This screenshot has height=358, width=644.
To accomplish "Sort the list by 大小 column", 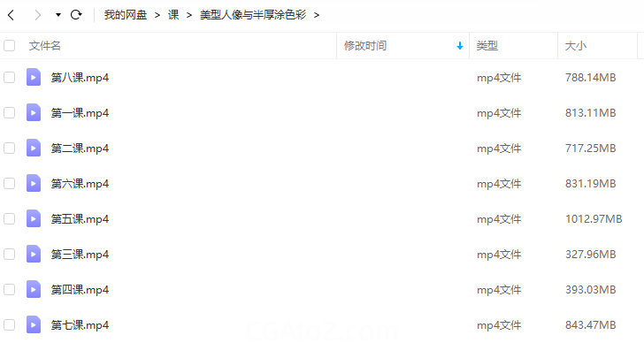I will pyautogui.click(x=575, y=46).
